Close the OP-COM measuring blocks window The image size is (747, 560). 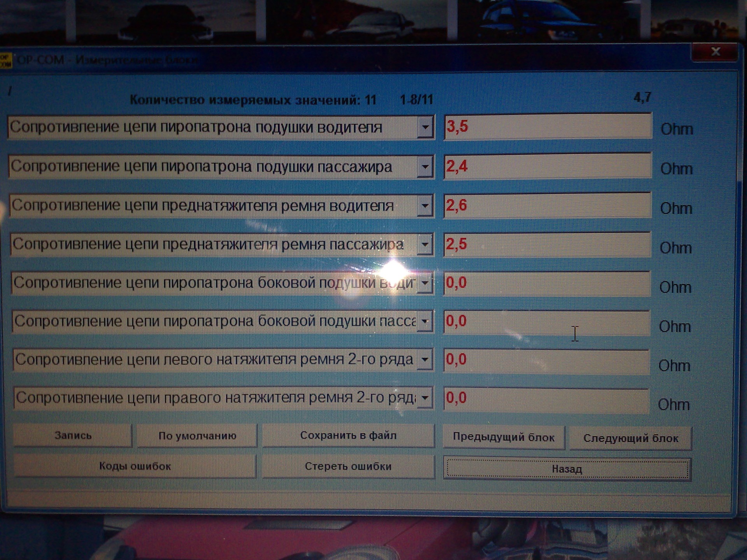point(715,52)
